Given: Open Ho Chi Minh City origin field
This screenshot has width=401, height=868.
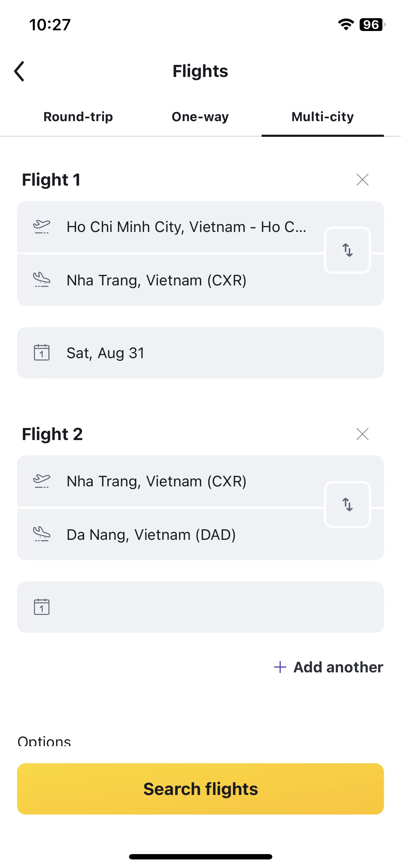Looking at the screenshot, I should (x=171, y=227).
